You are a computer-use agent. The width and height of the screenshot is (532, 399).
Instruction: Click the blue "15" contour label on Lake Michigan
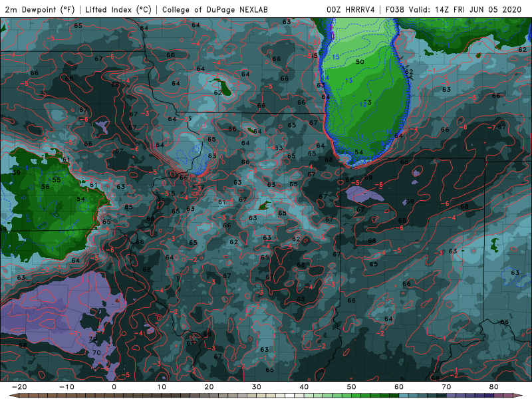(336, 57)
